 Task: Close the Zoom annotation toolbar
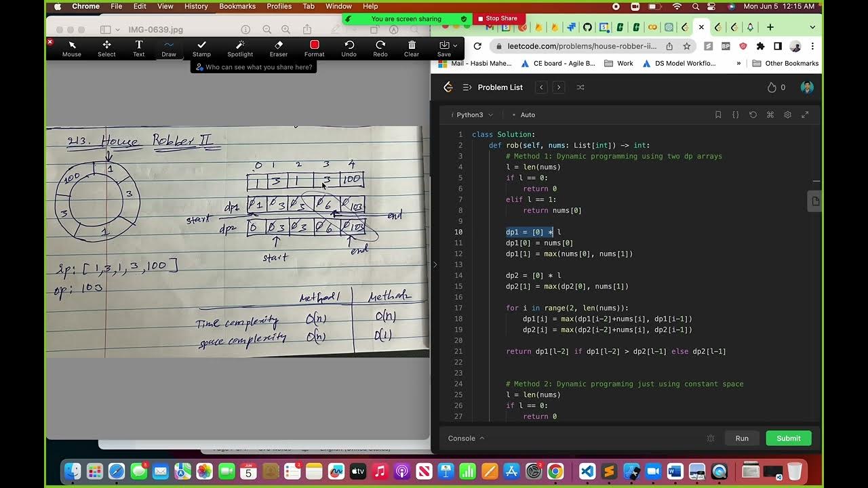click(50, 42)
